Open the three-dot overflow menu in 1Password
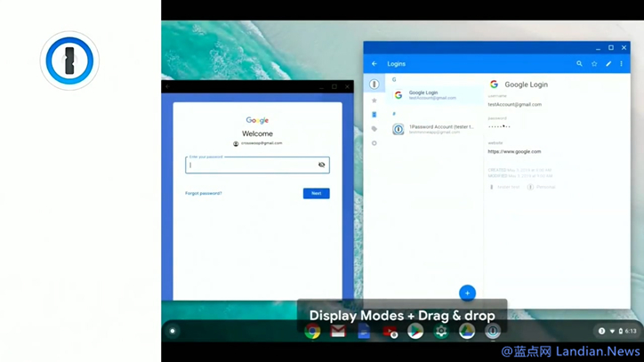644x362 pixels. [x=622, y=64]
